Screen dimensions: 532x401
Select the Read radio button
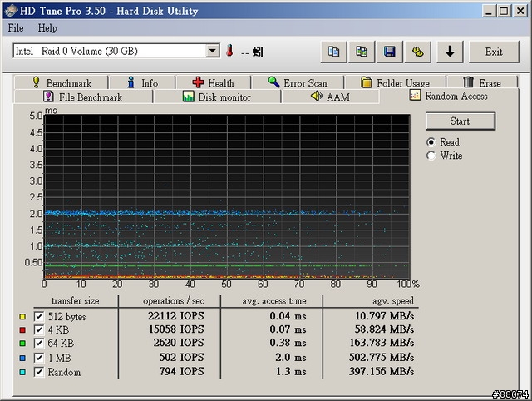[431, 142]
